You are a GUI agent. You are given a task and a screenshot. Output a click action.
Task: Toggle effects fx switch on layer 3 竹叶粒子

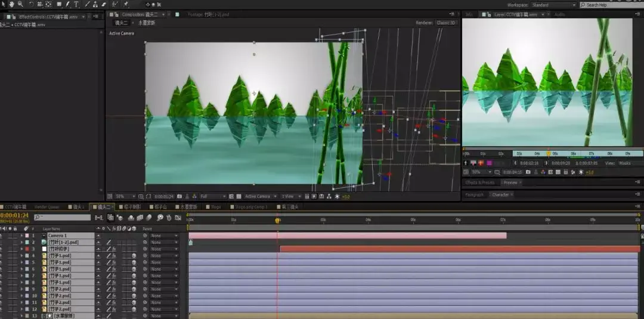(x=114, y=249)
